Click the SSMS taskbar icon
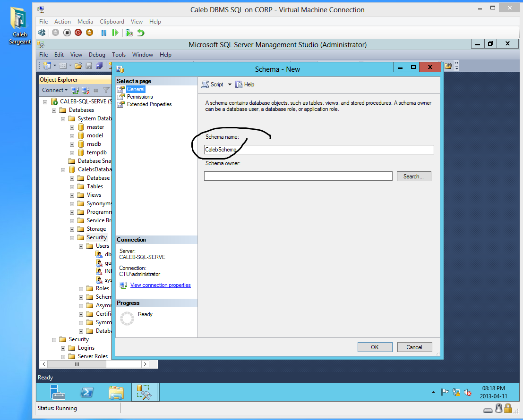 coord(145,392)
